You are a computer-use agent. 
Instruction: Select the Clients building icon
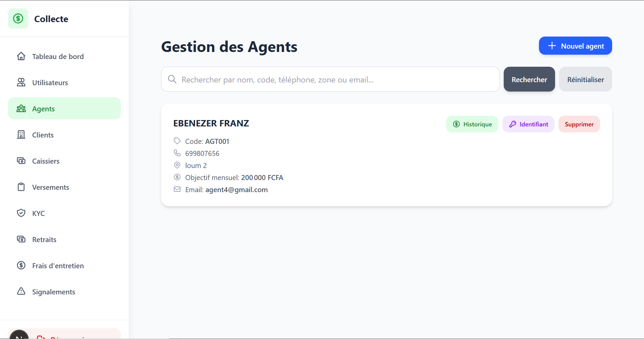[21, 134]
